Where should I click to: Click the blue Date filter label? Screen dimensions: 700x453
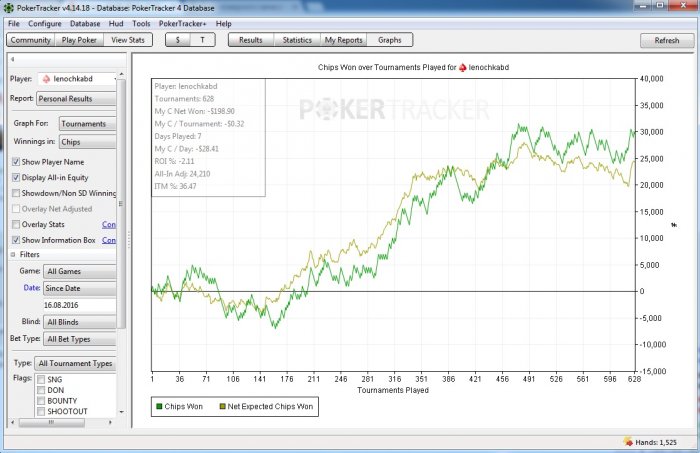[32, 288]
